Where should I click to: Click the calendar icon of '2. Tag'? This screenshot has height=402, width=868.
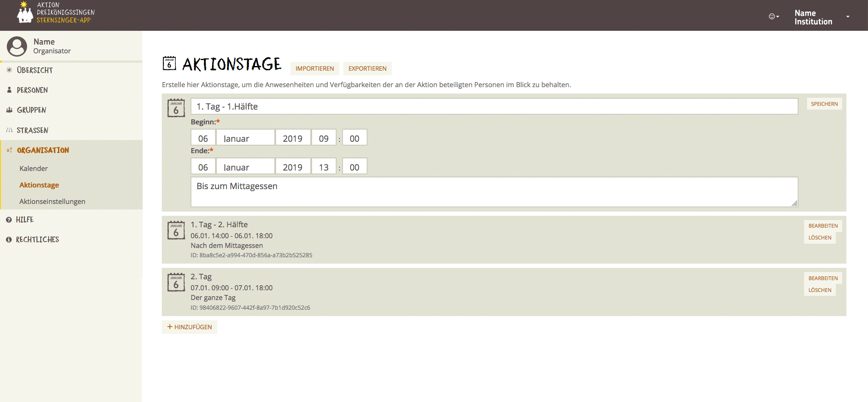(176, 282)
